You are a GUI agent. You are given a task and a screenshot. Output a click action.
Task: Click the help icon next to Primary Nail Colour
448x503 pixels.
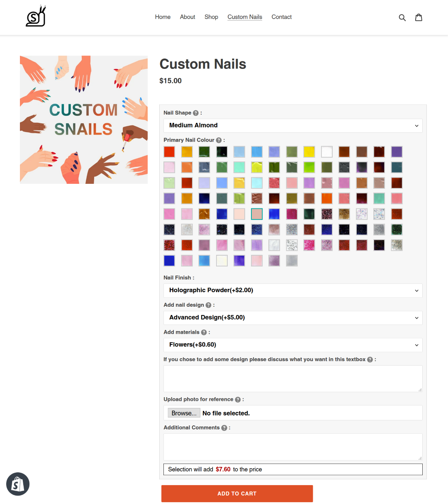click(219, 140)
